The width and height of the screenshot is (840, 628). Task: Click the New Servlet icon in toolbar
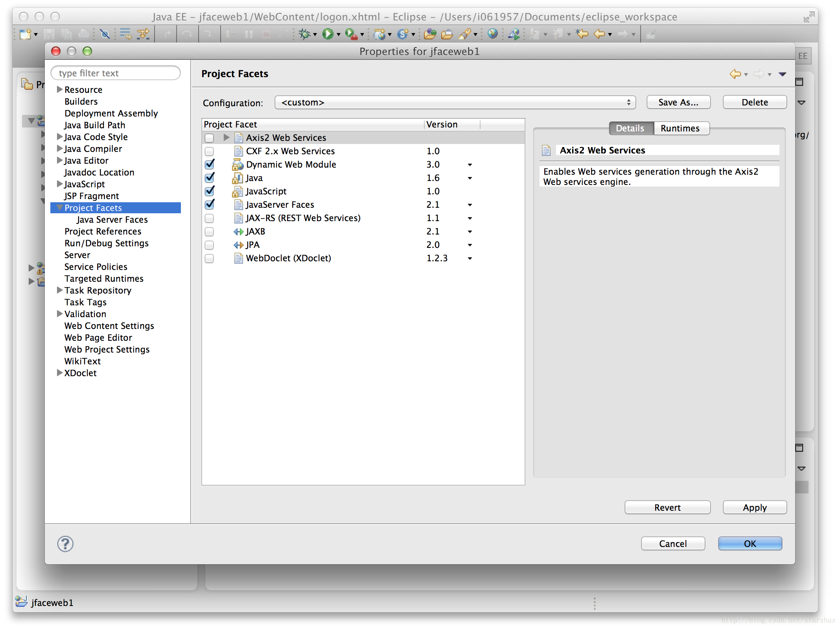(402, 34)
